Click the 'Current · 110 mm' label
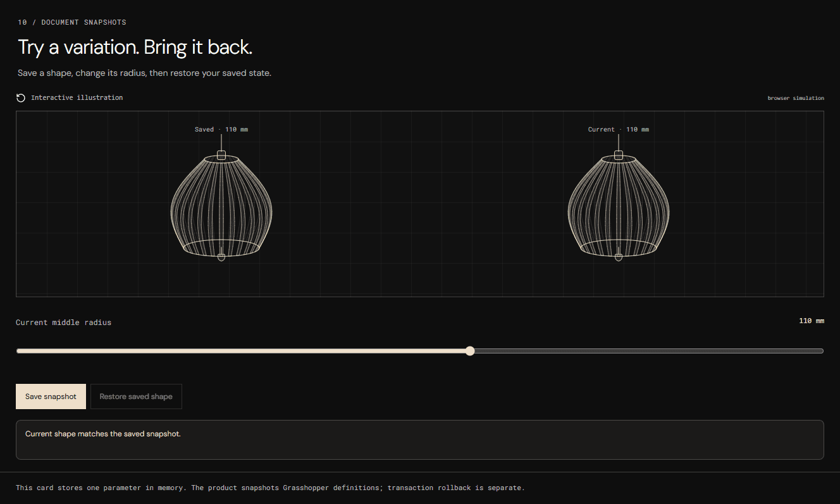 (619, 130)
